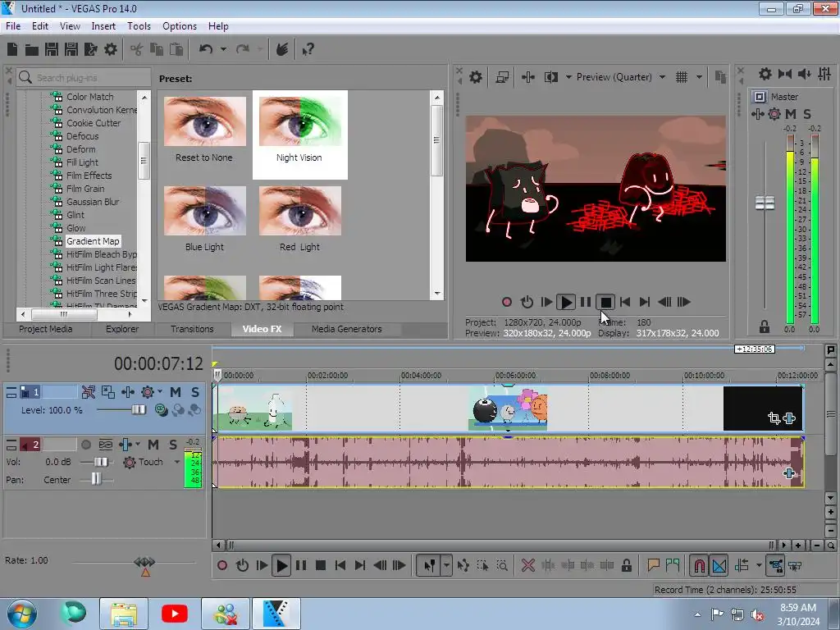This screenshot has height=630, width=840.
Task: Select the zoom edit tool
Action: tap(502, 565)
